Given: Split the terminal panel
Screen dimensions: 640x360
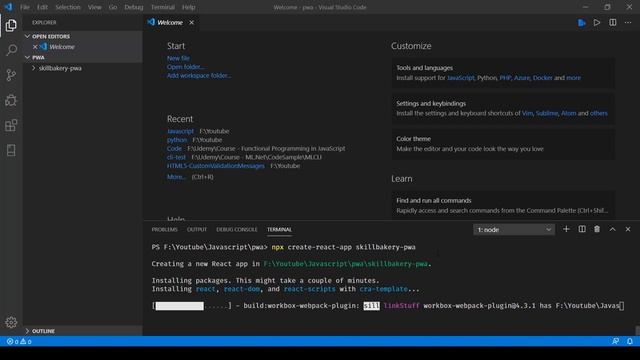Looking at the screenshot, I should pyautogui.click(x=582, y=229).
